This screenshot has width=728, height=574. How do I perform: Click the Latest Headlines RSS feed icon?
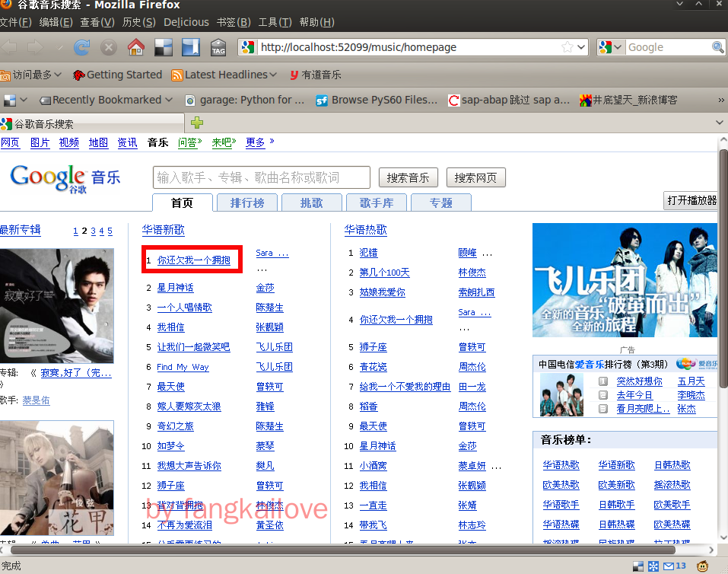[177, 75]
